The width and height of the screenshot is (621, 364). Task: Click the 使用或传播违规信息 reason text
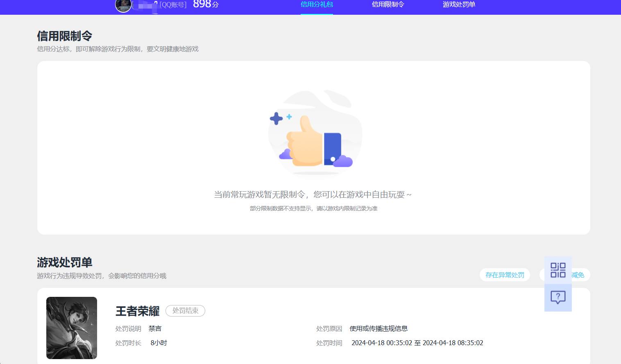(x=378, y=329)
